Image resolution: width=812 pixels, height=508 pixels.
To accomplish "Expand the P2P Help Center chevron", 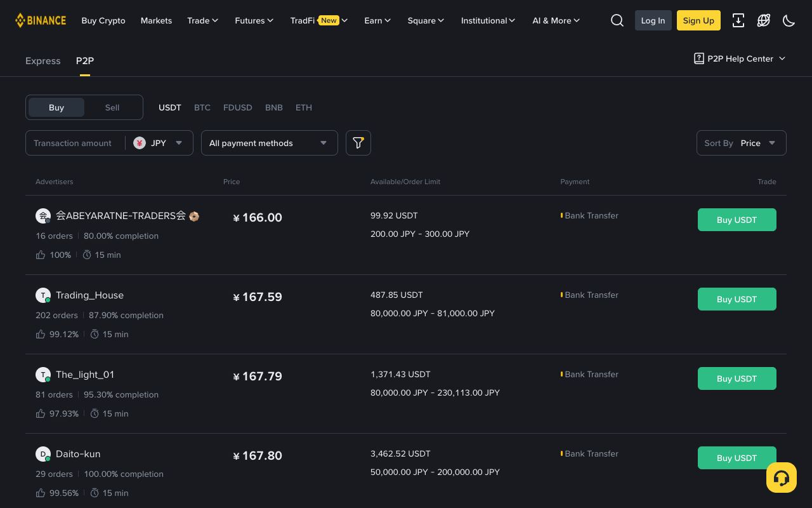I will coord(782,58).
